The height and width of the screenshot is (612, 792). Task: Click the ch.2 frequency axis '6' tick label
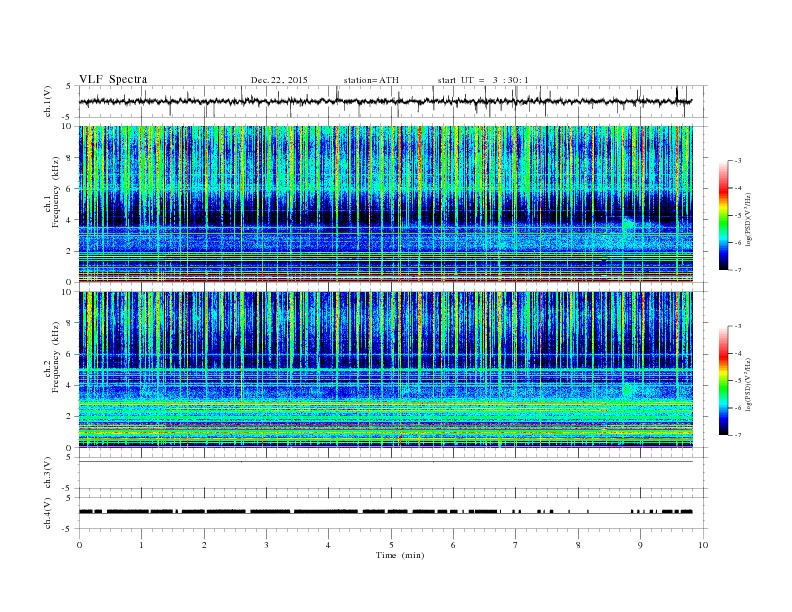tap(70, 354)
